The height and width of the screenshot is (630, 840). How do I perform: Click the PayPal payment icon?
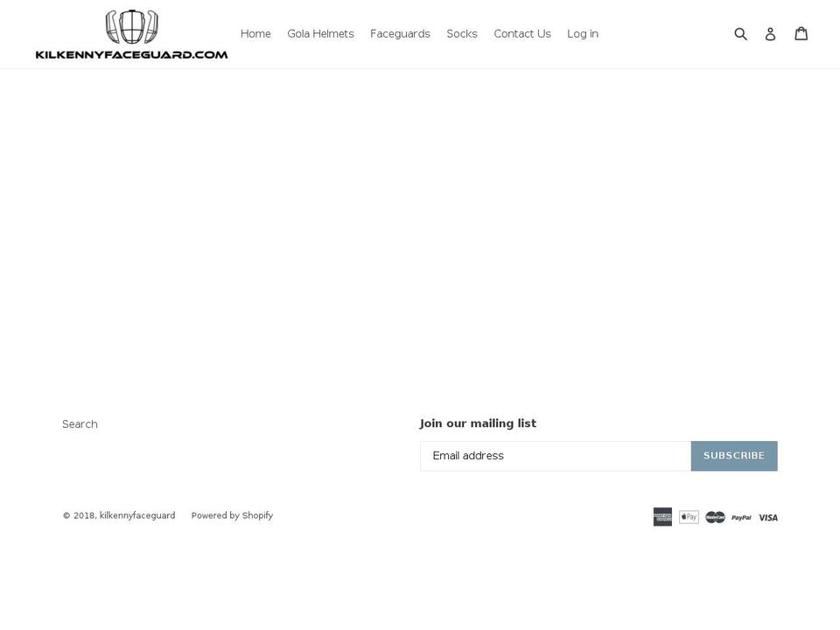741,517
